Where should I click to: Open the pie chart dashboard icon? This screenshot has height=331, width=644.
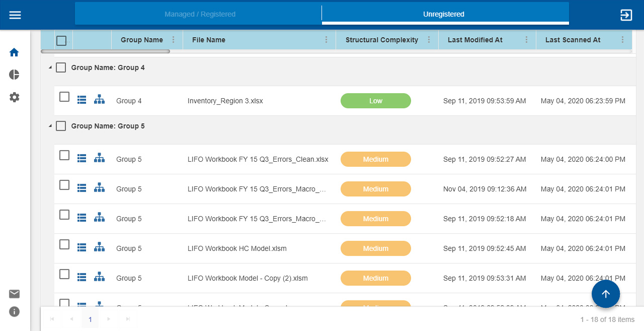tap(14, 75)
